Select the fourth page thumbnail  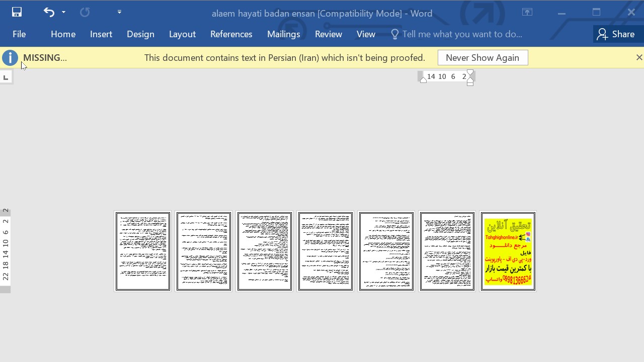[326, 251]
